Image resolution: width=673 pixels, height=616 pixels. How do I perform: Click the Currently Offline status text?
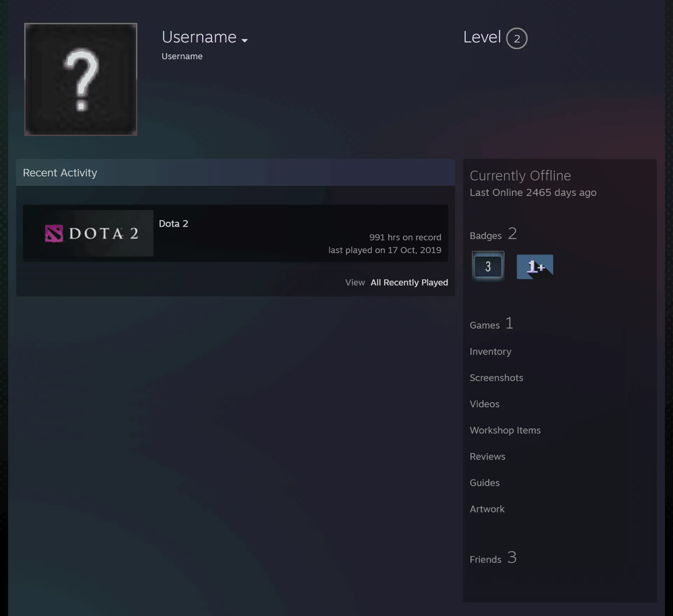coord(520,176)
